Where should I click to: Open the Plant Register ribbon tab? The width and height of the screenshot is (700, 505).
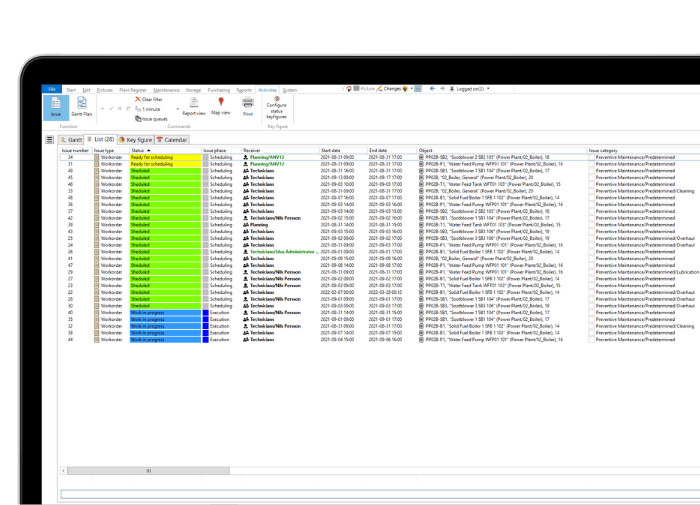pos(133,90)
